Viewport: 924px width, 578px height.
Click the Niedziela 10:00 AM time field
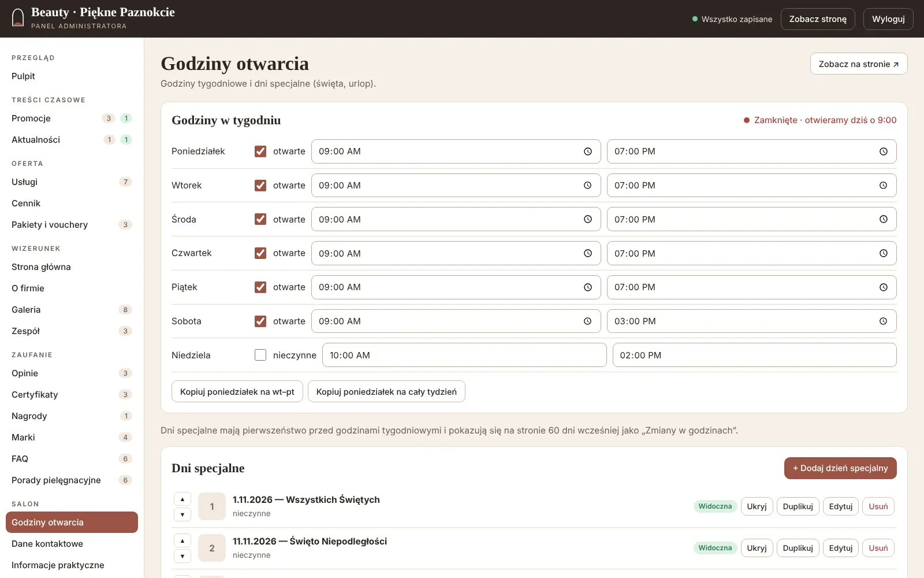[464, 355]
